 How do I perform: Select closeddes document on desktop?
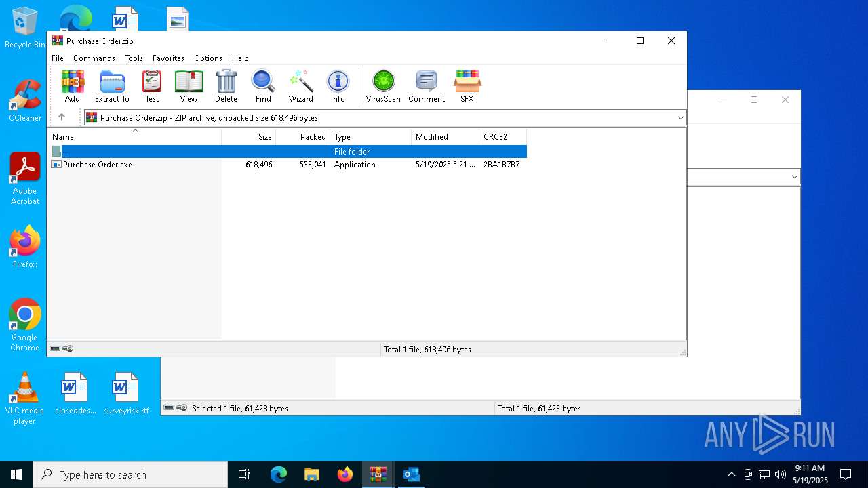pyautogui.click(x=75, y=394)
